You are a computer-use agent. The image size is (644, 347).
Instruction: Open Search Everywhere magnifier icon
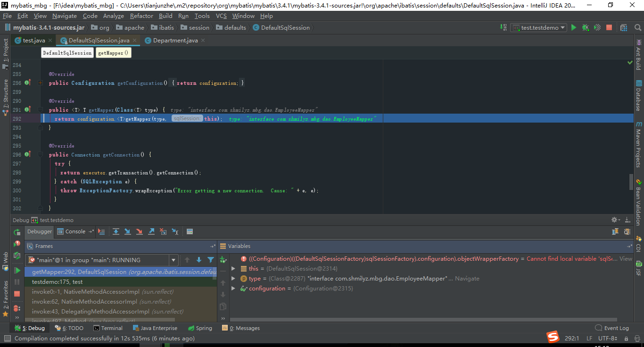click(x=637, y=27)
